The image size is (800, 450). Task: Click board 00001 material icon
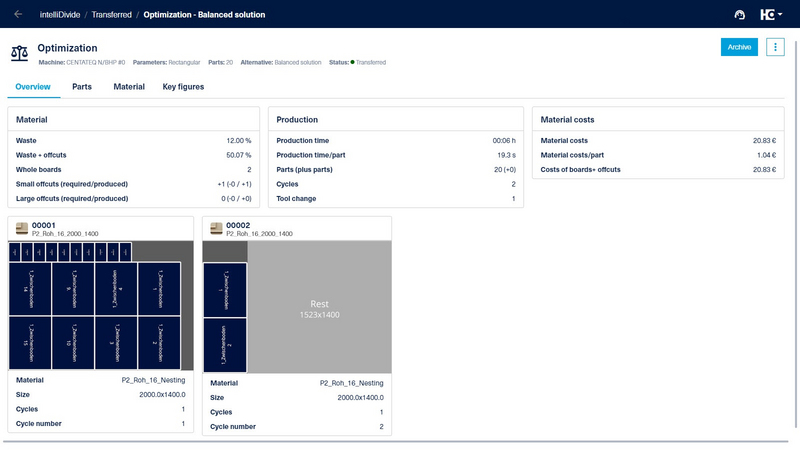(20, 229)
